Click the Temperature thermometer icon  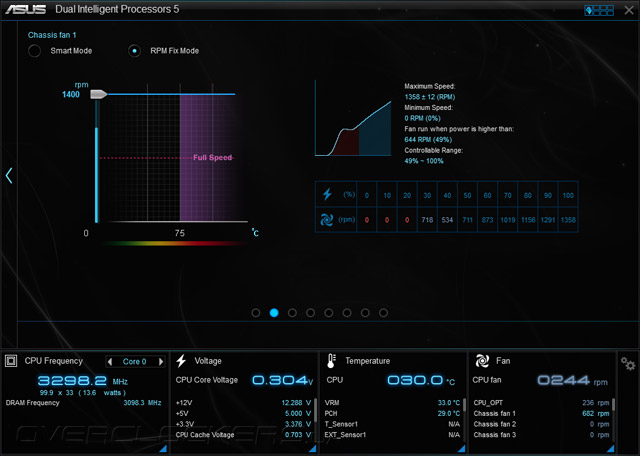[x=331, y=361]
